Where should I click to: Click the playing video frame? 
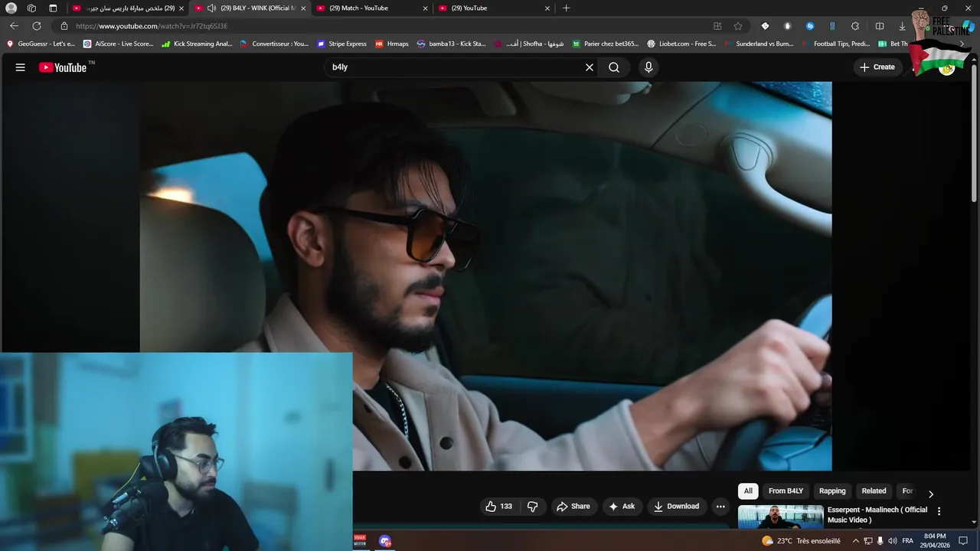point(485,275)
